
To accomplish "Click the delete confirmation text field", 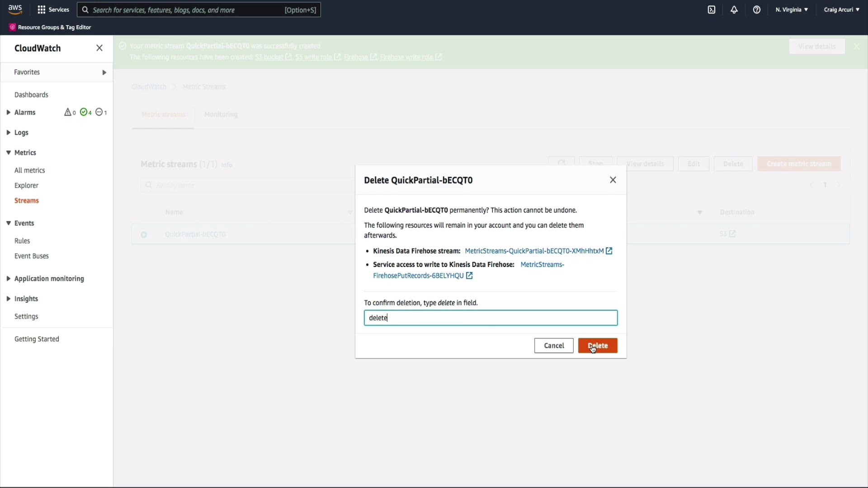I will tap(491, 318).
